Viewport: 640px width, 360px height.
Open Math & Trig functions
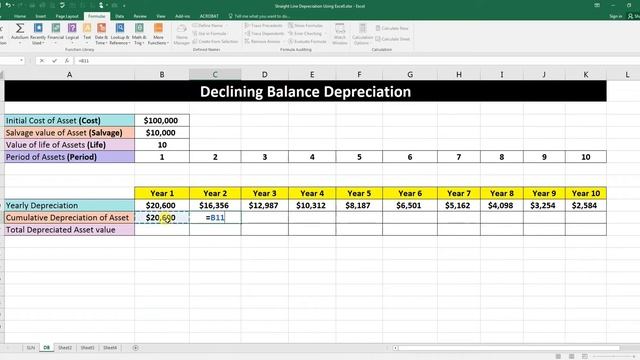click(x=139, y=33)
